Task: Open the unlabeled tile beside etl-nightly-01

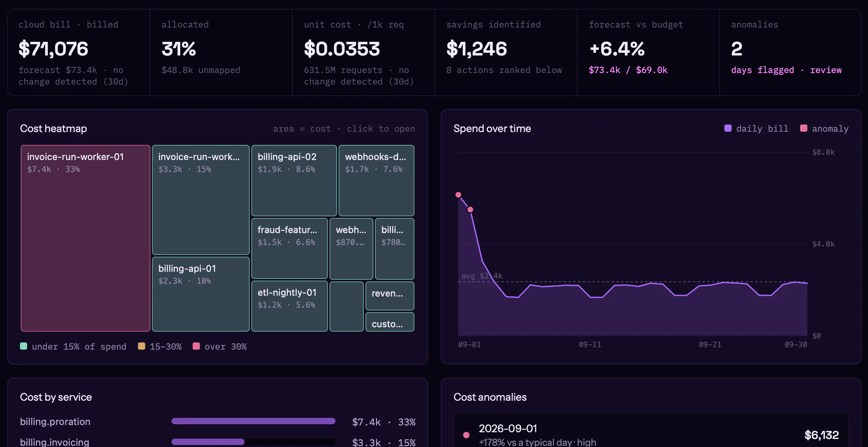Action: [347, 307]
